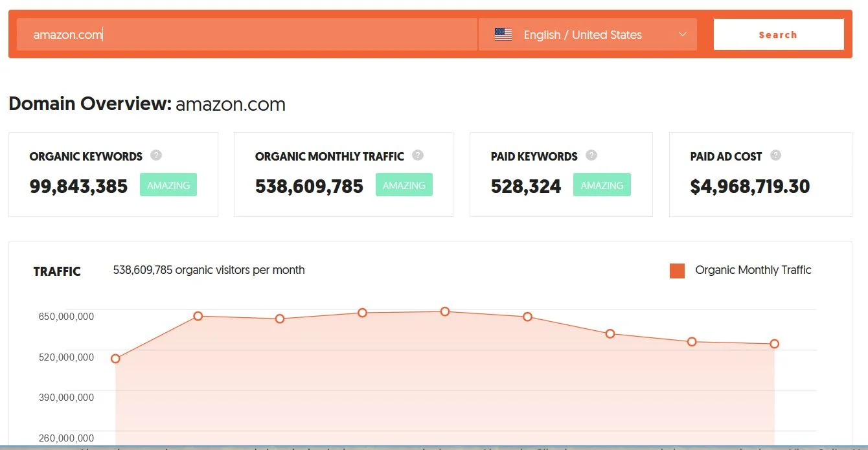Select the 538,609,785 monthly traffic card value
The width and height of the screenshot is (868, 450).
point(310,186)
